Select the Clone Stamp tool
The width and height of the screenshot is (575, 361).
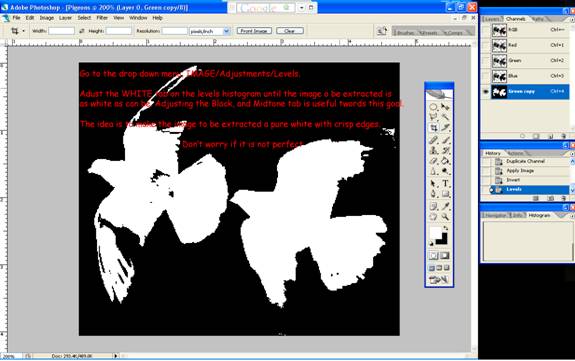pyautogui.click(x=433, y=150)
